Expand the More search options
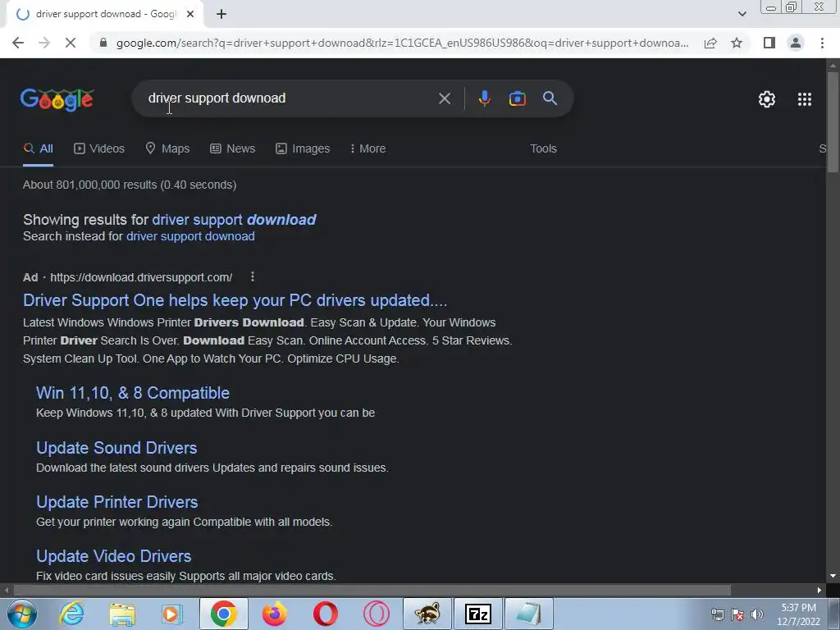The image size is (840, 630). 367,148
